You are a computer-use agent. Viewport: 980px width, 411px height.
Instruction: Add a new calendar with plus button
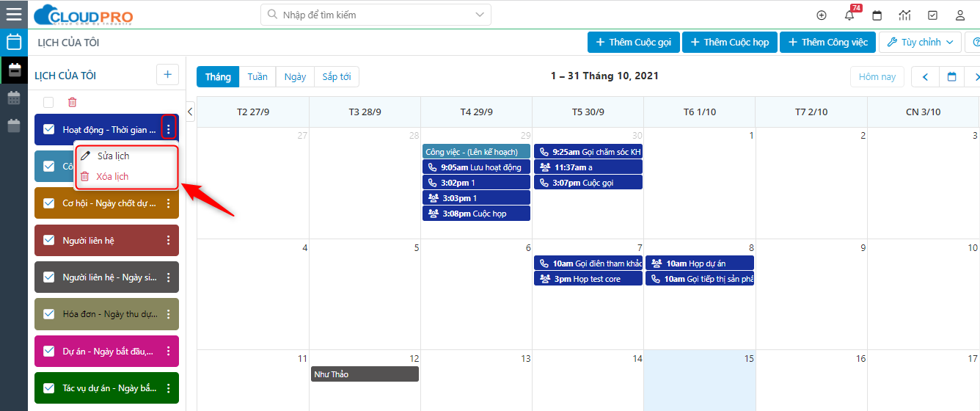(x=167, y=75)
